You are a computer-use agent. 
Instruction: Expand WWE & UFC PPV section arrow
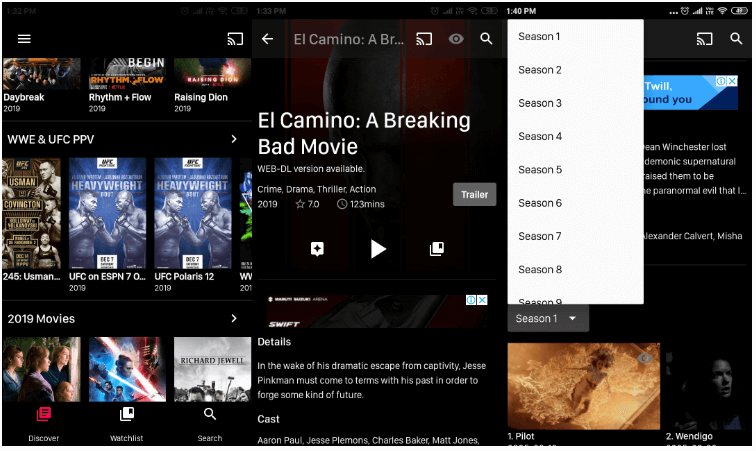[x=234, y=139]
